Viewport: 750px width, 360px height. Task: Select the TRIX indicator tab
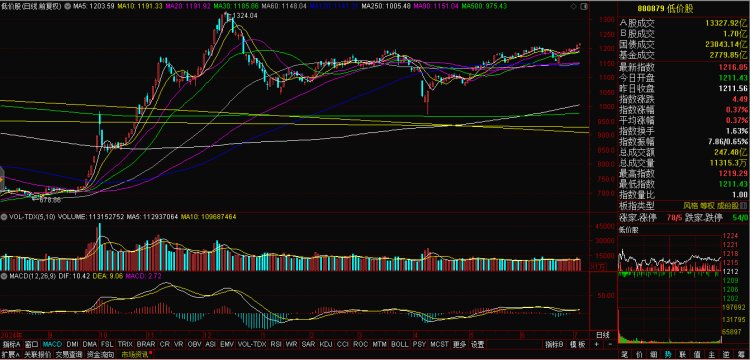pyautogui.click(x=125, y=344)
